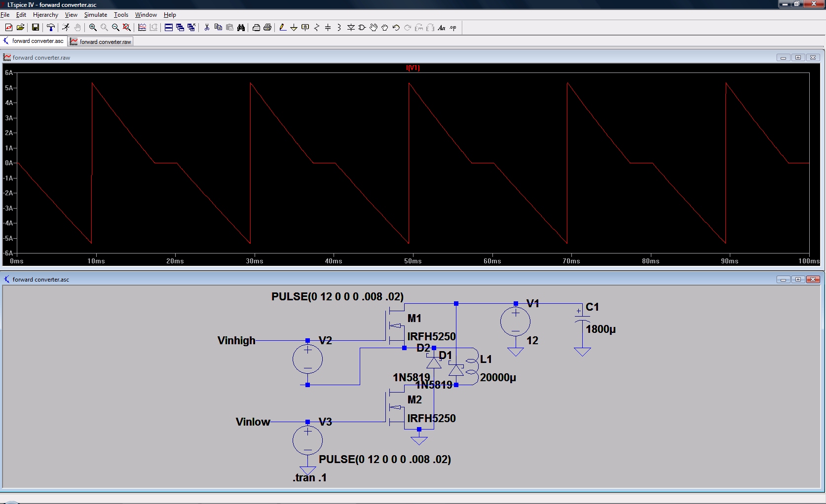Viewport: 826px width, 504px height.
Task: Open the Edit menu
Action: (21, 15)
